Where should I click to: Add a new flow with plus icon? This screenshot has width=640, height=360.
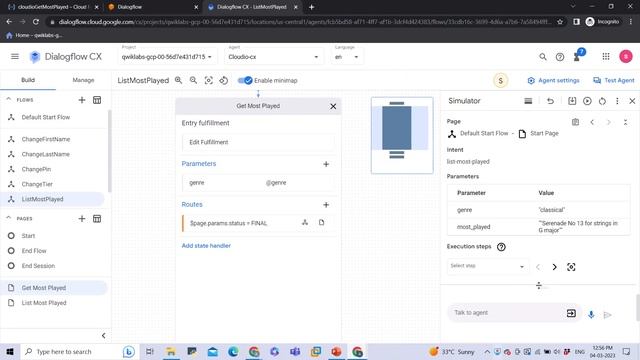point(82,100)
